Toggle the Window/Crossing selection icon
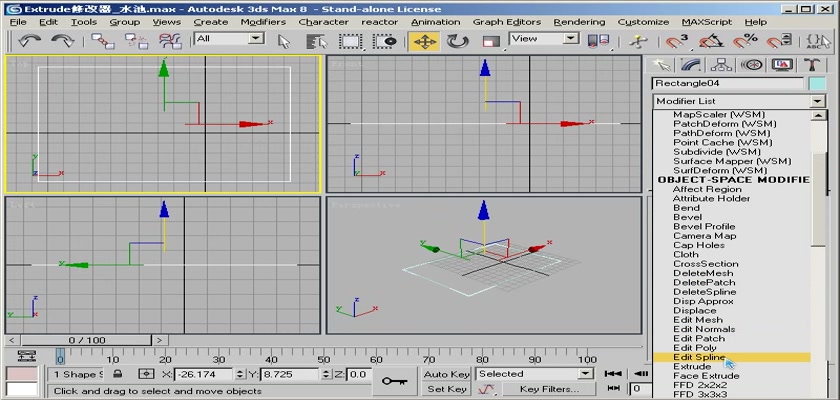 point(385,41)
